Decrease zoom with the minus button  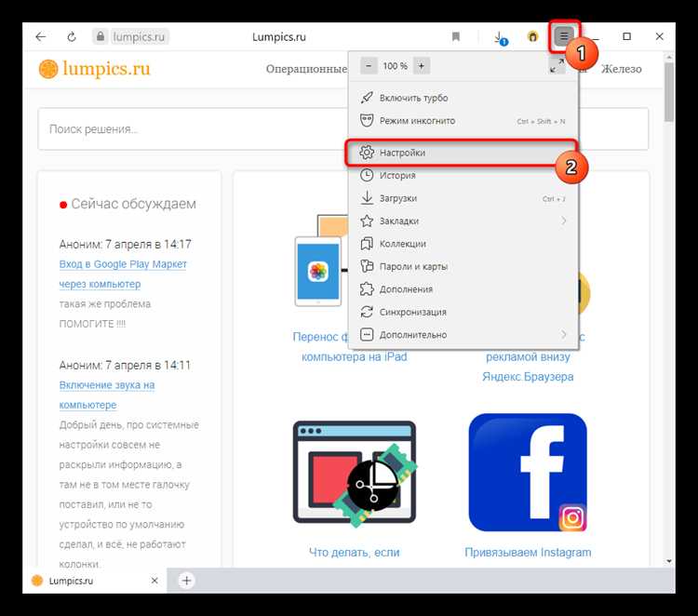(x=369, y=66)
